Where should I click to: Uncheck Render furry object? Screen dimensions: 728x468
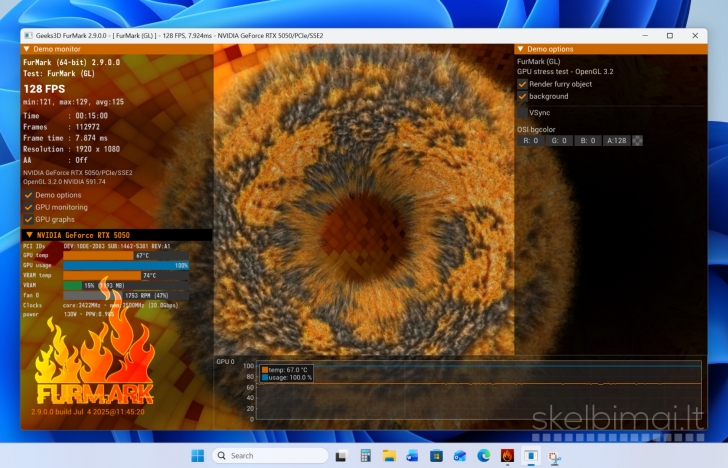[522, 84]
